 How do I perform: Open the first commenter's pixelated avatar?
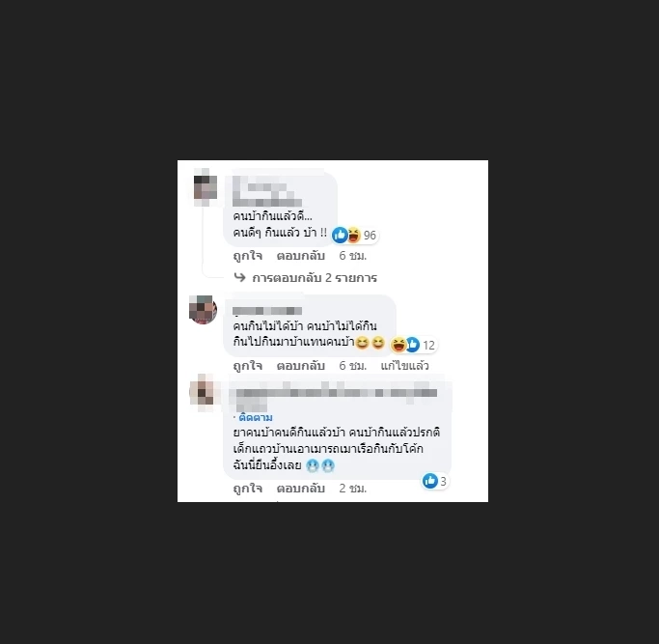coord(206,187)
